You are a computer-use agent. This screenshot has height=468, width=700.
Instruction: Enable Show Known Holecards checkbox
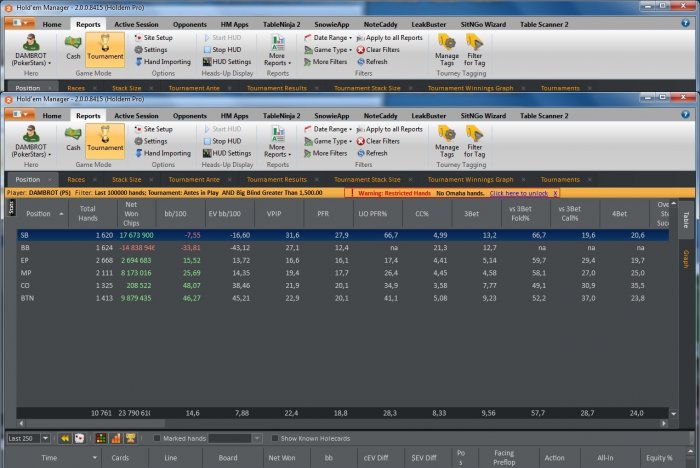point(275,439)
